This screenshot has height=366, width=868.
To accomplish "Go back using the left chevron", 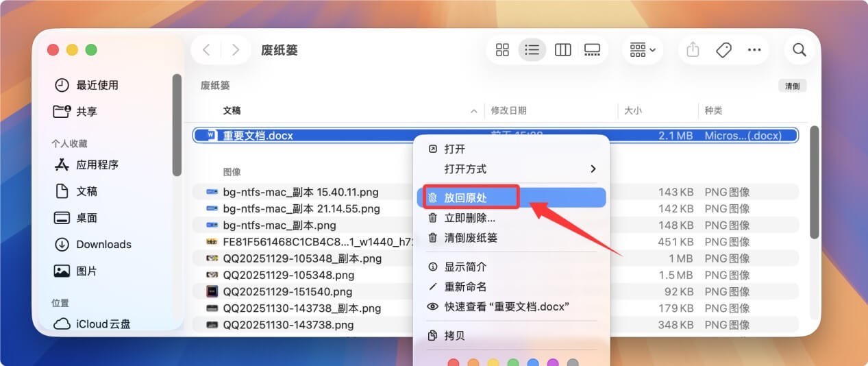I will (206, 50).
